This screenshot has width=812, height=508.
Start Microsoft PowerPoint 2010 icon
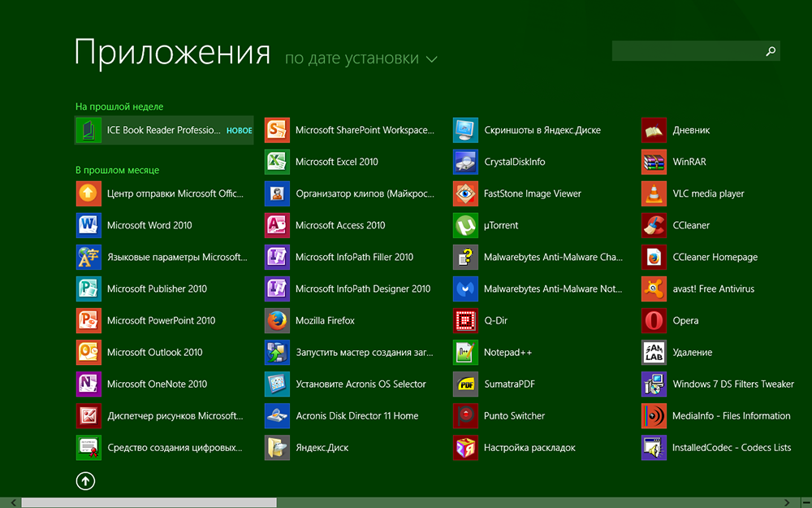(x=89, y=320)
